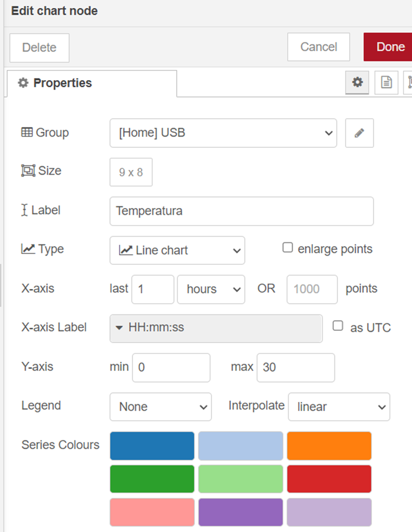Expand the hours unit dropdown

click(x=211, y=289)
